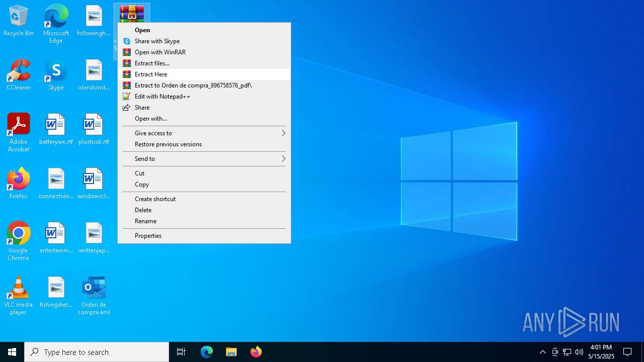Choose Copy in the context menu
This screenshot has height=362, width=644.
coord(204,185)
